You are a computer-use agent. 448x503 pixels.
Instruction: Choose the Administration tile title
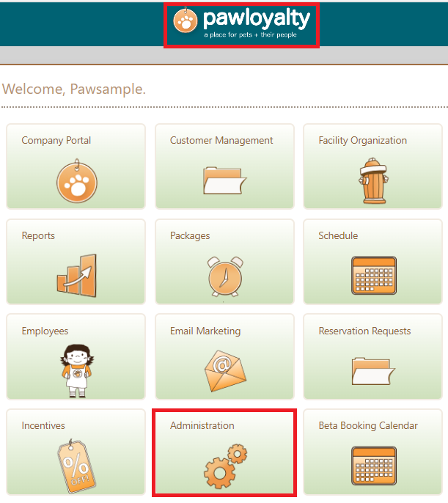tap(202, 426)
